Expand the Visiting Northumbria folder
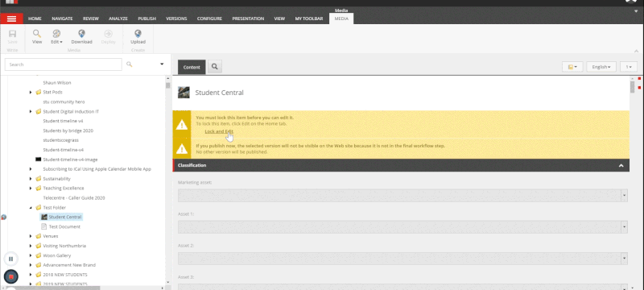644x290 pixels. (x=31, y=246)
